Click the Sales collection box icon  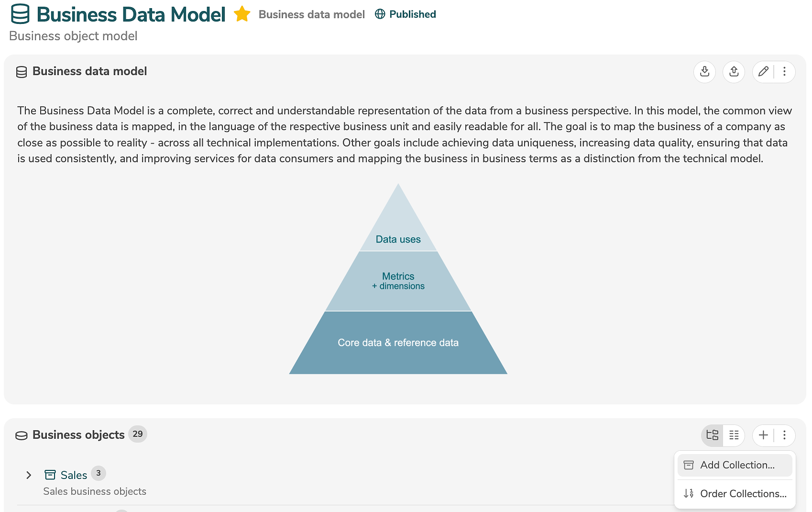(x=50, y=475)
